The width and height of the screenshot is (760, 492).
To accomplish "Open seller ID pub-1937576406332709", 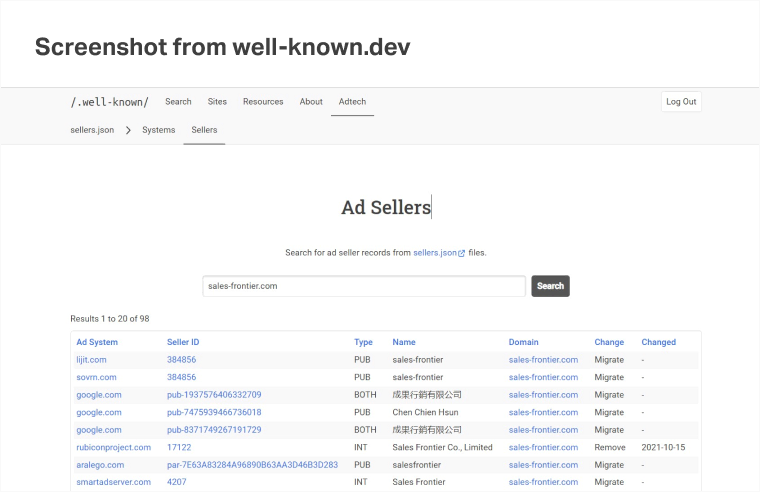I will point(214,395).
